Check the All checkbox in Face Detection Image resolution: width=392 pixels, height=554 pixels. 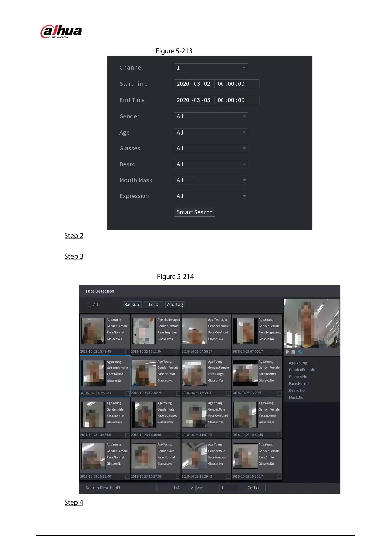click(x=89, y=305)
